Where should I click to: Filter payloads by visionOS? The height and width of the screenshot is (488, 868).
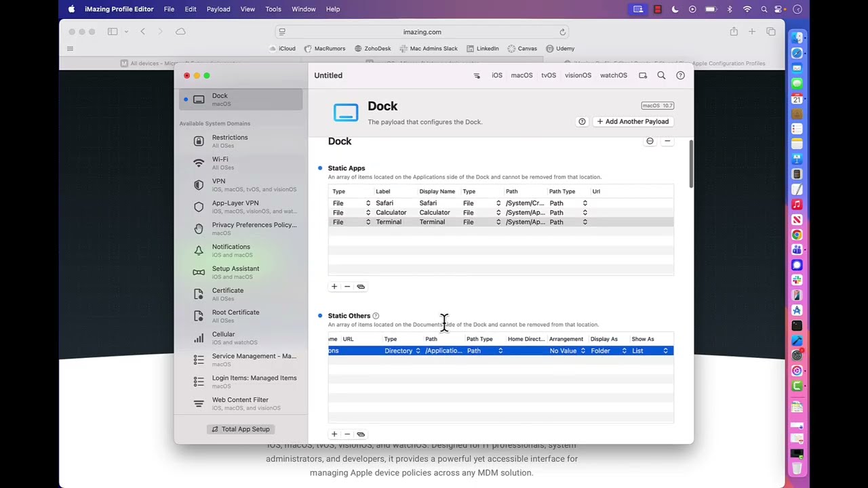pyautogui.click(x=578, y=75)
